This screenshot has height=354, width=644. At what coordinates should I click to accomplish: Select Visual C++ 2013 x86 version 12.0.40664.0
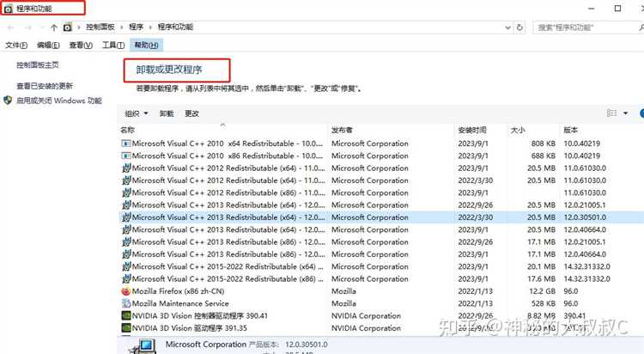[x=382, y=254]
